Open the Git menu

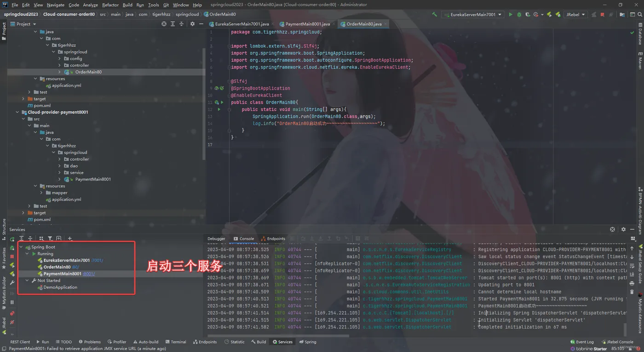click(x=166, y=5)
